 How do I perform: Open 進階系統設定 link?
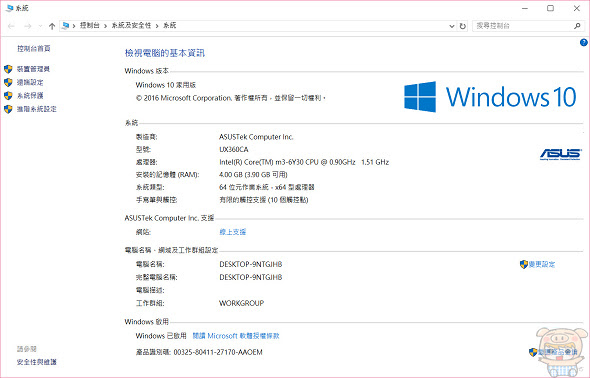[x=36, y=109]
